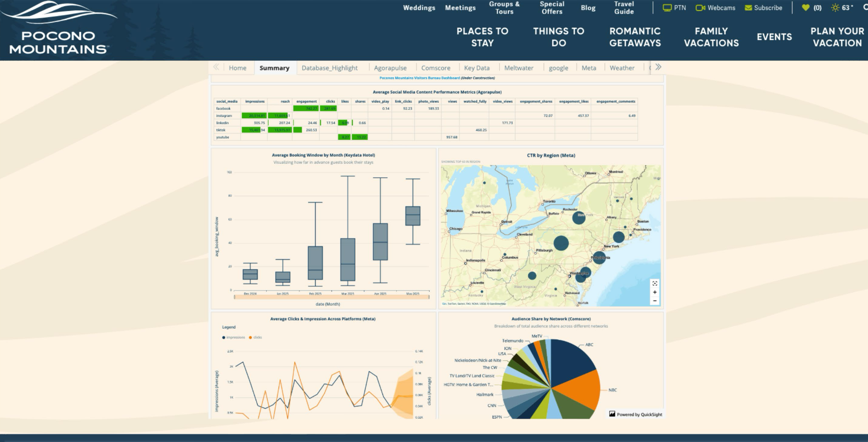Click the Pocono Mountains logo
The width and height of the screenshot is (868, 442).
[59, 28]
